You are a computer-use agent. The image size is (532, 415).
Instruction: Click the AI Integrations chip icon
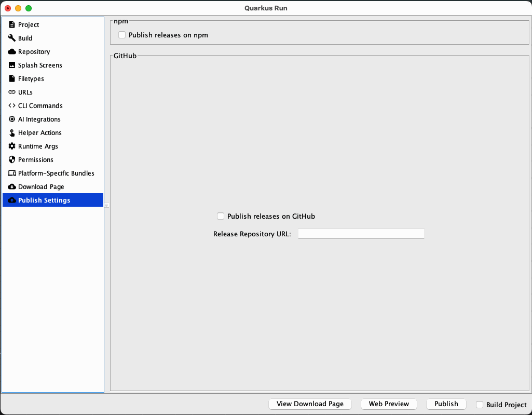point(12,119)
